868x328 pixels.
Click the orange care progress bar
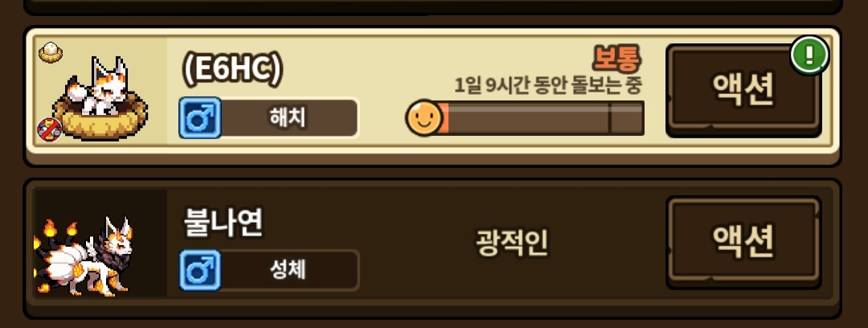[x=534, y=117]
